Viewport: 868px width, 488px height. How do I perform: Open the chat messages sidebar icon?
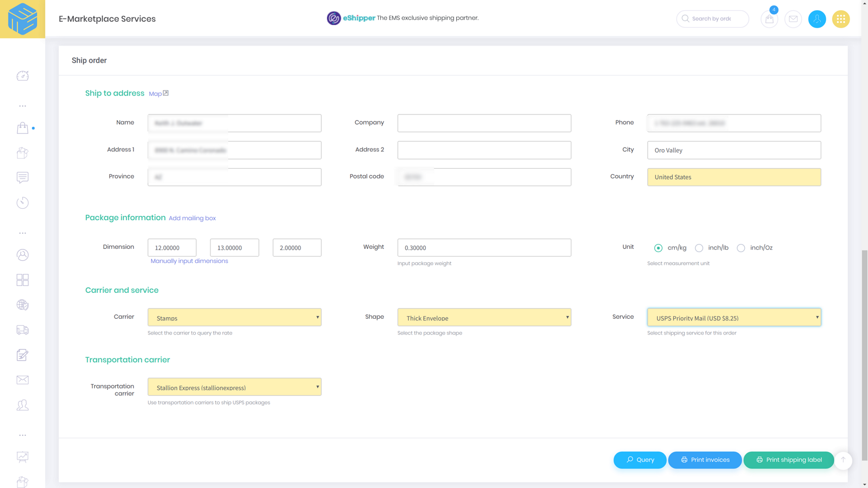(x=22, y=177)
